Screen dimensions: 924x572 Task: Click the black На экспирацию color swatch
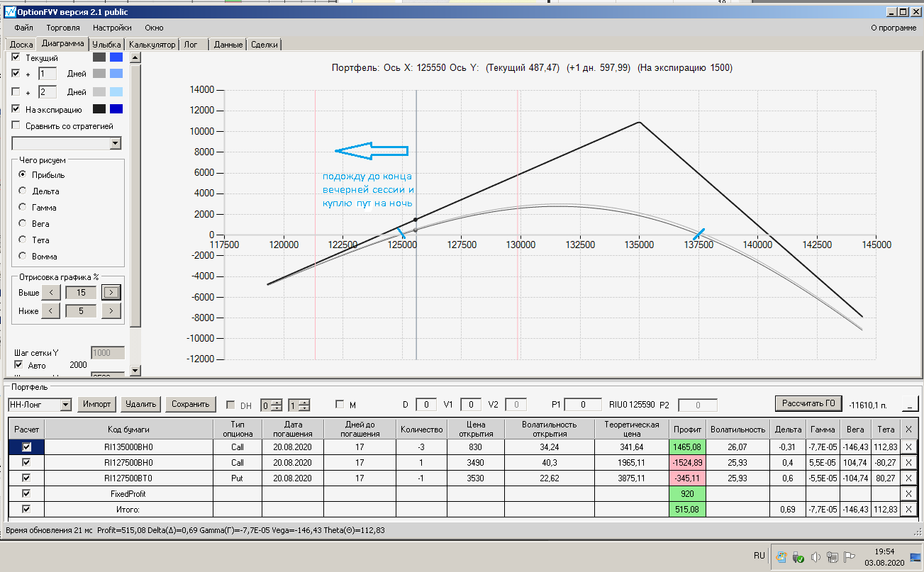coord(99,109)
